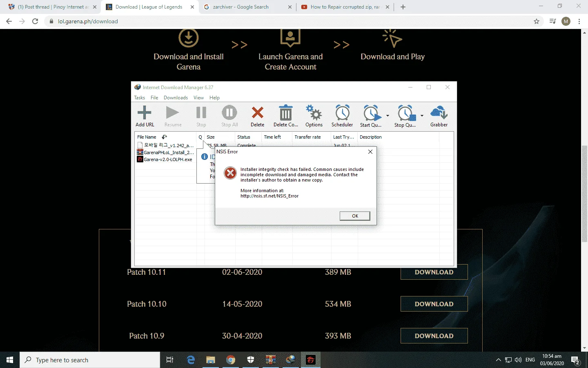Sort by the Transfer rate column header
This screenshot has width=588, height=368.
[x=311, y=137]
